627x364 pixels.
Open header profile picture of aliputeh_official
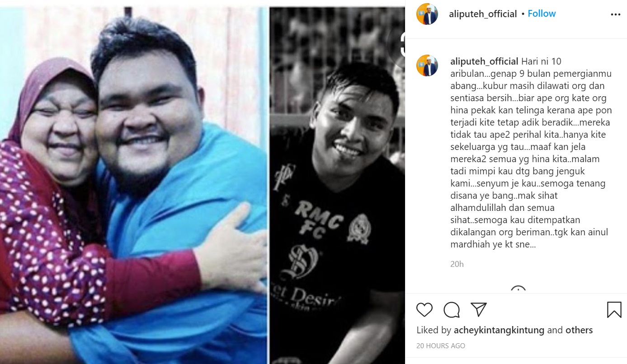[427, 14]
